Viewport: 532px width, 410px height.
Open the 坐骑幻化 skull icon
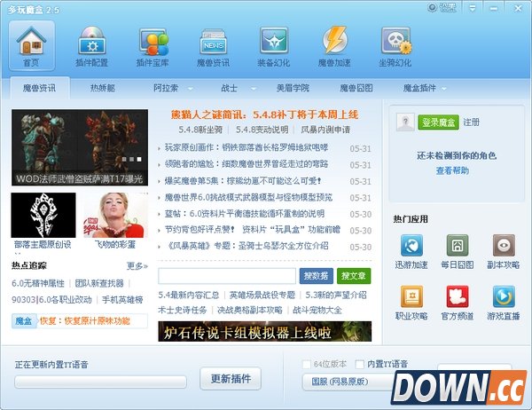(395, 45)
